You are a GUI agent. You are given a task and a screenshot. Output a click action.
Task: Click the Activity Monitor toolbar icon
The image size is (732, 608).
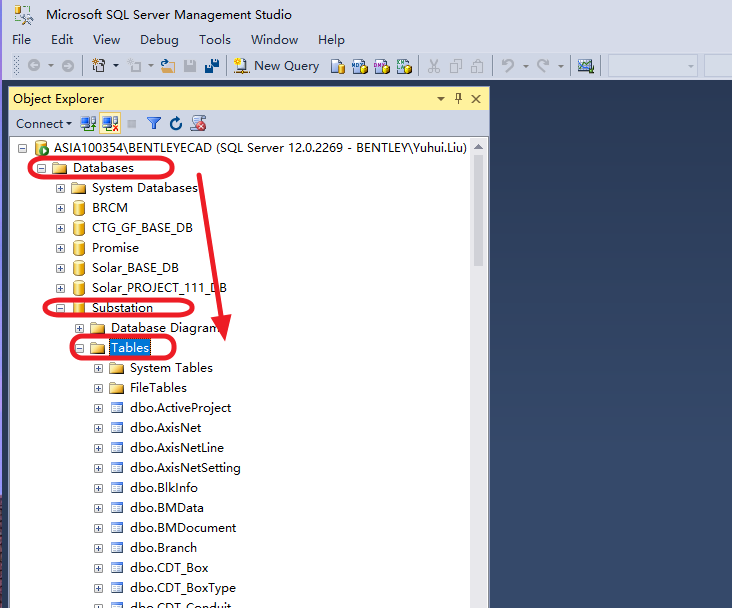(585, 66)
